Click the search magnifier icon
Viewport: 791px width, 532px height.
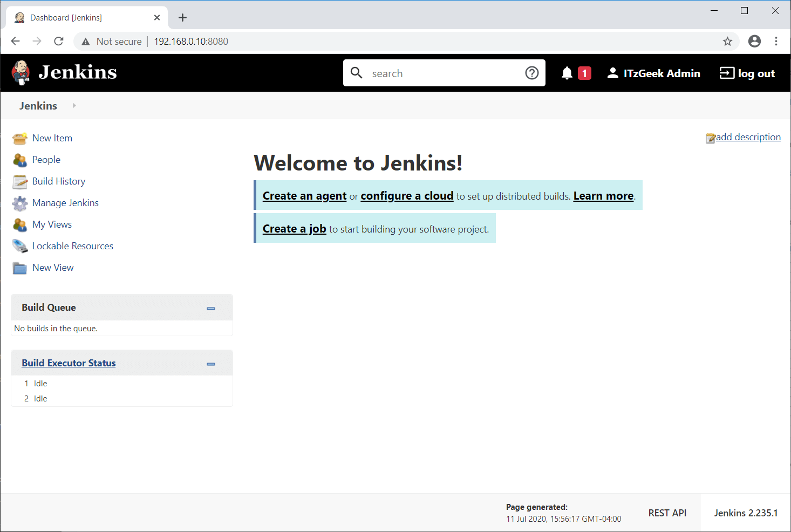point(357,73)
